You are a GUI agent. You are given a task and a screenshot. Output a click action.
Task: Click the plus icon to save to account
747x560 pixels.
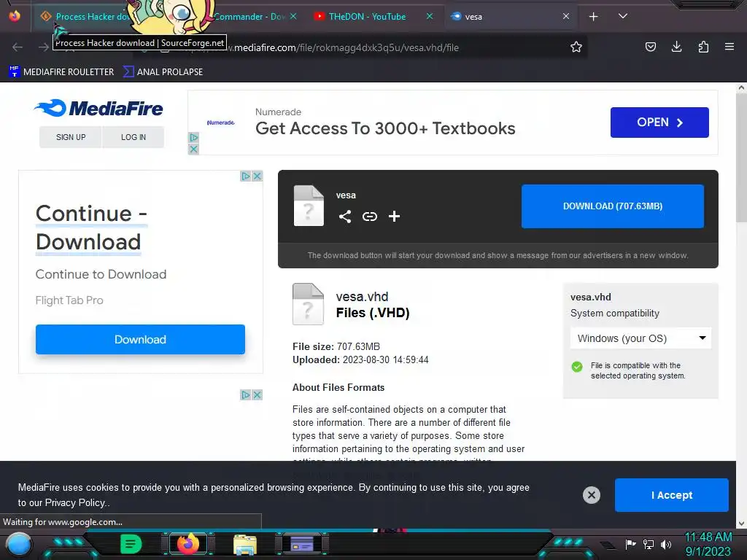point(394,217)
